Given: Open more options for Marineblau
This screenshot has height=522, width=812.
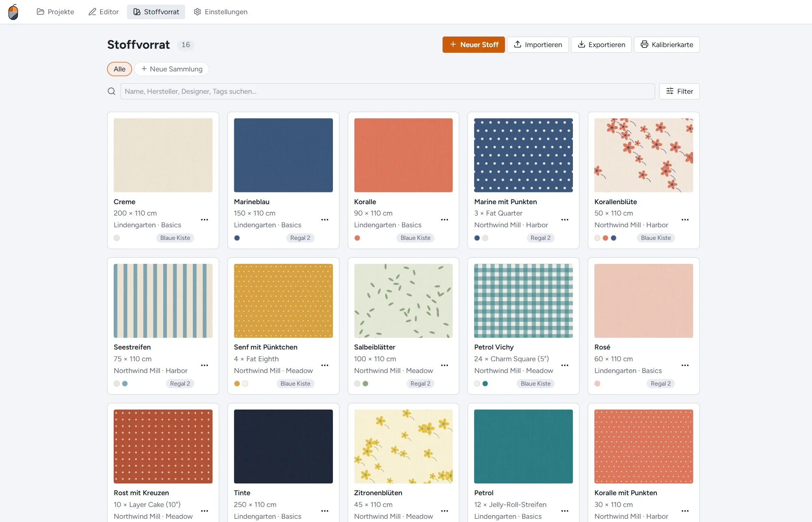Looking at the screenshot, I should click(x=325, y=220).
